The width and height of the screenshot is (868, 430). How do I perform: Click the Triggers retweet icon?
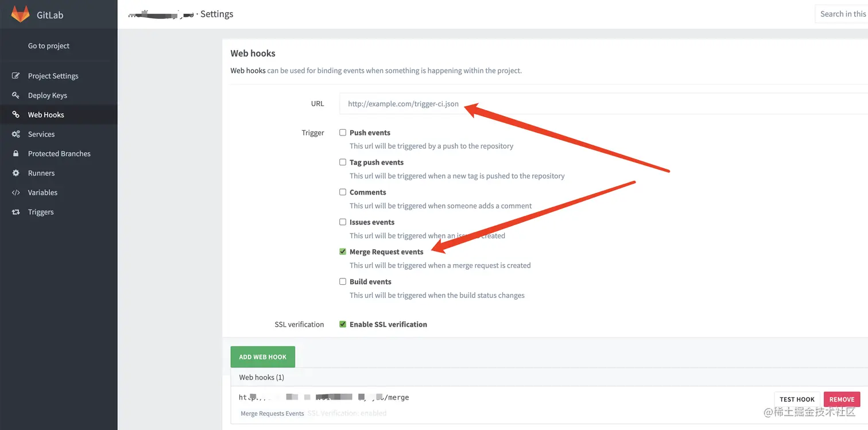16,212
